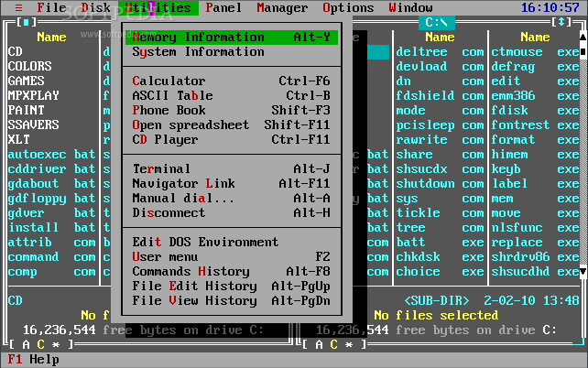This screenshot has height=368, width=588.
Task: Select cddriver bat file
Action: coord(52,169)
